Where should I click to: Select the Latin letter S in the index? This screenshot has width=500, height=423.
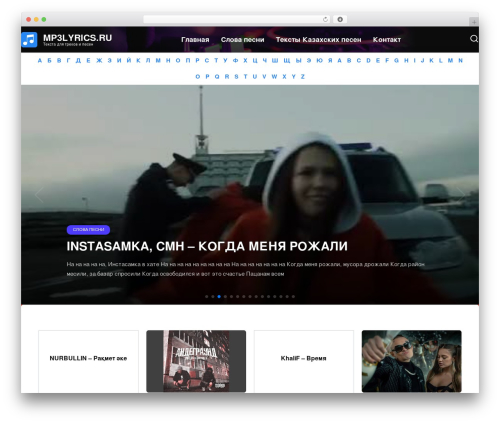click(x=236, y=76)
